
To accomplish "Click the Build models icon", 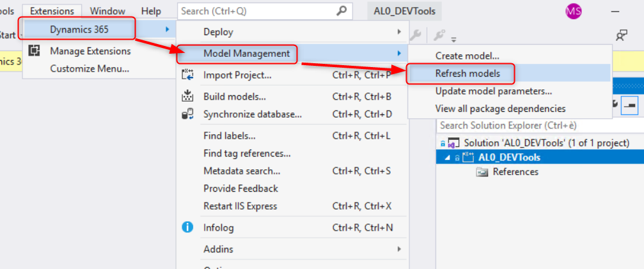I will (187, 96).
